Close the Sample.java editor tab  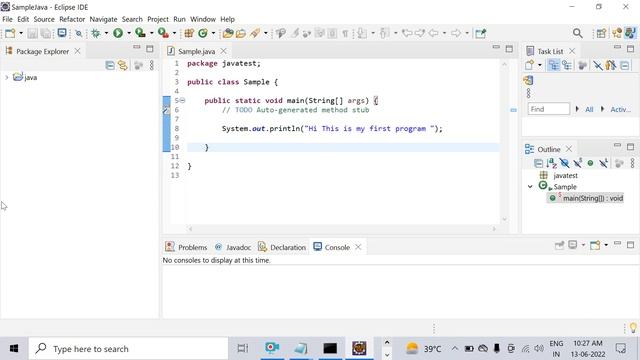click(x=224, y=51)
